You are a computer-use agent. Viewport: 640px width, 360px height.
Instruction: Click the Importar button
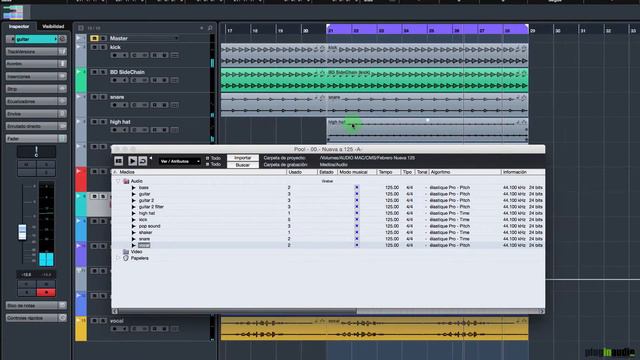242,158
